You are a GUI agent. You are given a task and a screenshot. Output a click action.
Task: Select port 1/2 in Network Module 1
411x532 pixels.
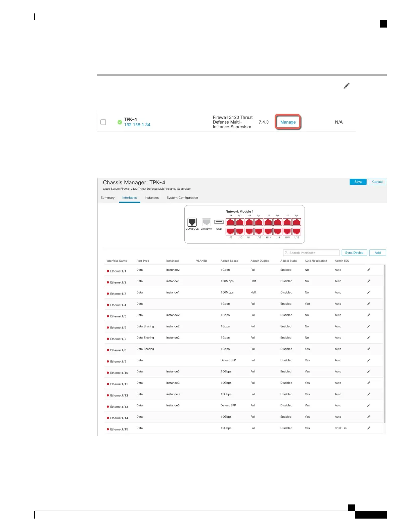pos(240,222)
